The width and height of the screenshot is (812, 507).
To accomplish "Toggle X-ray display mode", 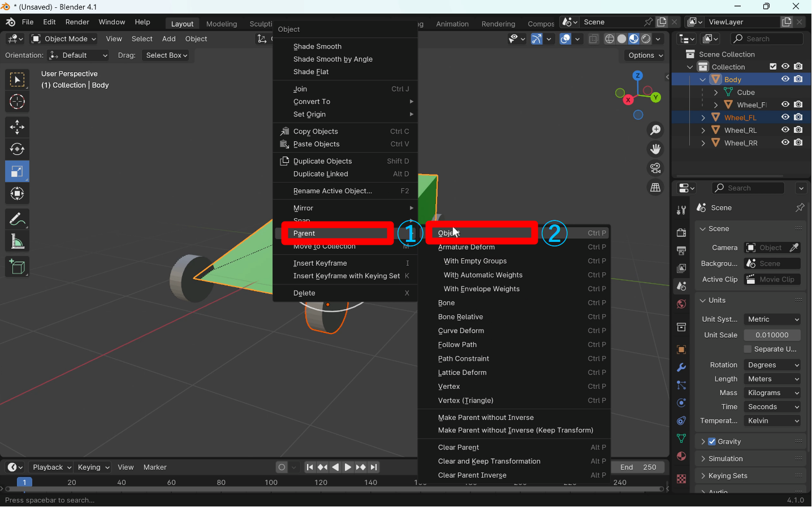I will (x=594, y=39).
